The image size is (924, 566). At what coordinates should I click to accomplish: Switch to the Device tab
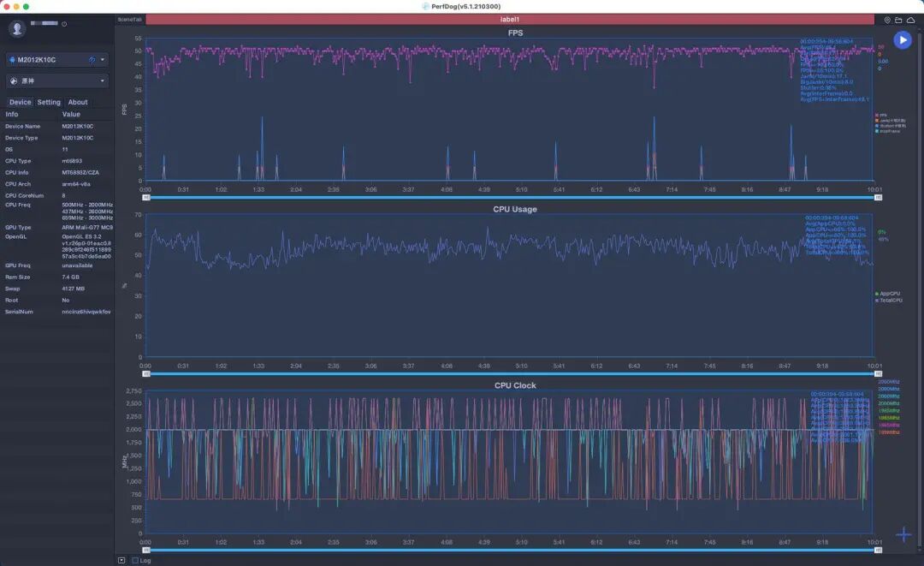(20, 102)
